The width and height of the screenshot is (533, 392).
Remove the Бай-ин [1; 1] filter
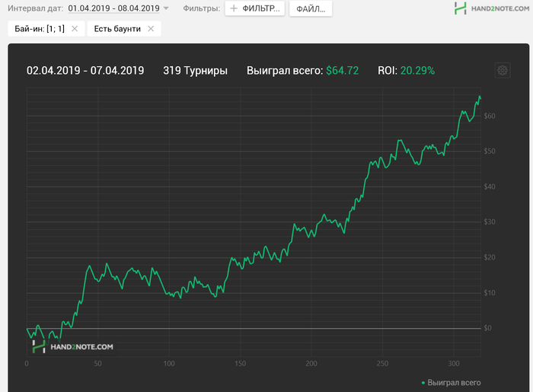tap(75, 29)
